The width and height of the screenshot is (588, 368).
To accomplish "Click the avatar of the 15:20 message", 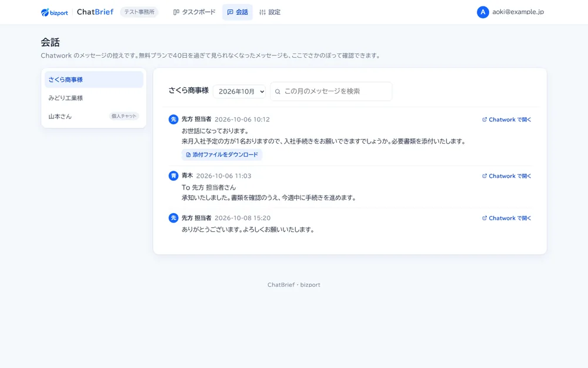I will (x=173, y=218).
